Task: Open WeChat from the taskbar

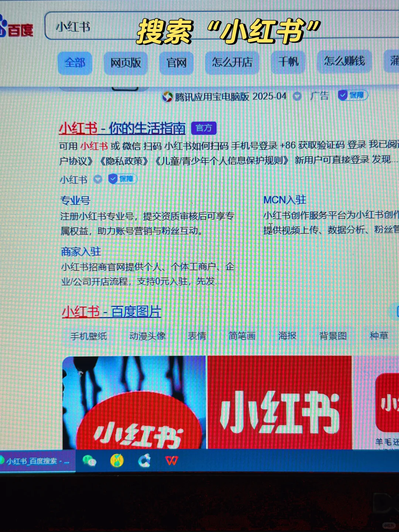Action: pos(89,461)
